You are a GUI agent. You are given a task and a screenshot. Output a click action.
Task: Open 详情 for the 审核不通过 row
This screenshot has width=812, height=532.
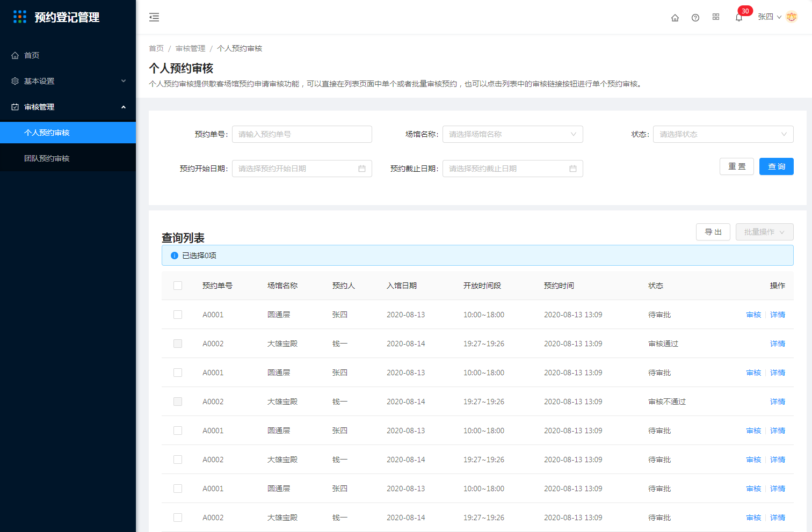[778, 402]
